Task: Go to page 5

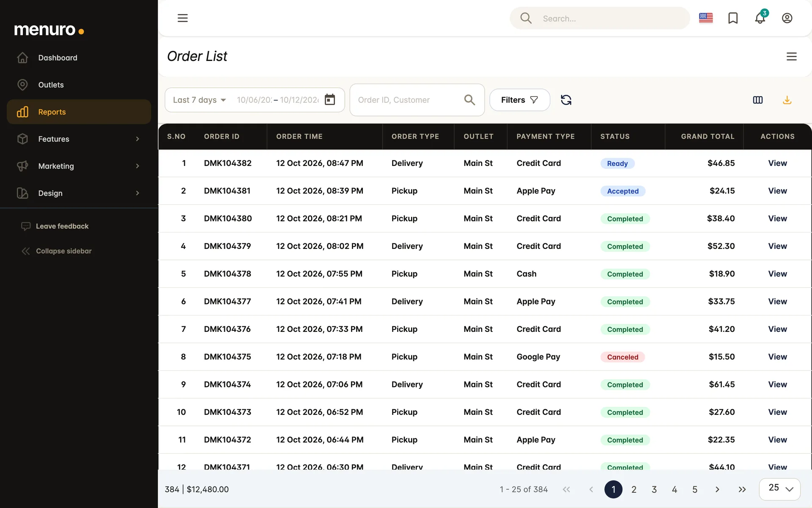Action: tap(695, 489)
